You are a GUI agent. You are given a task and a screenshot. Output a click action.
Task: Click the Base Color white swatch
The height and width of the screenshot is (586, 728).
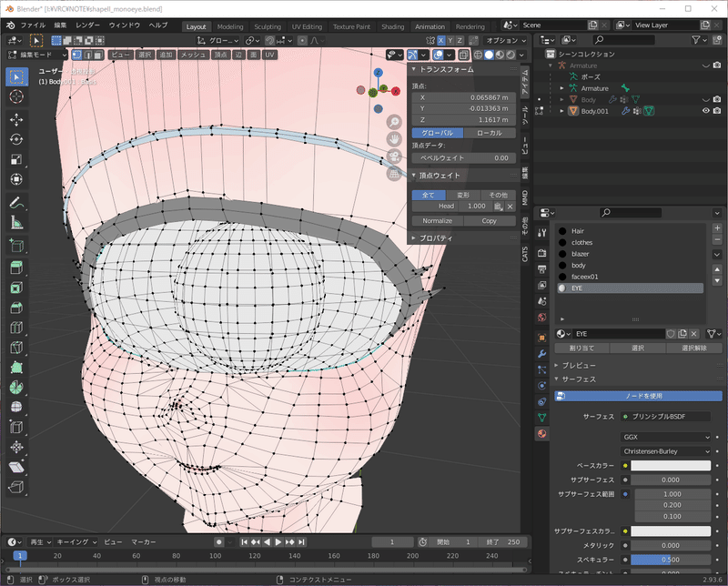point(671,466)
